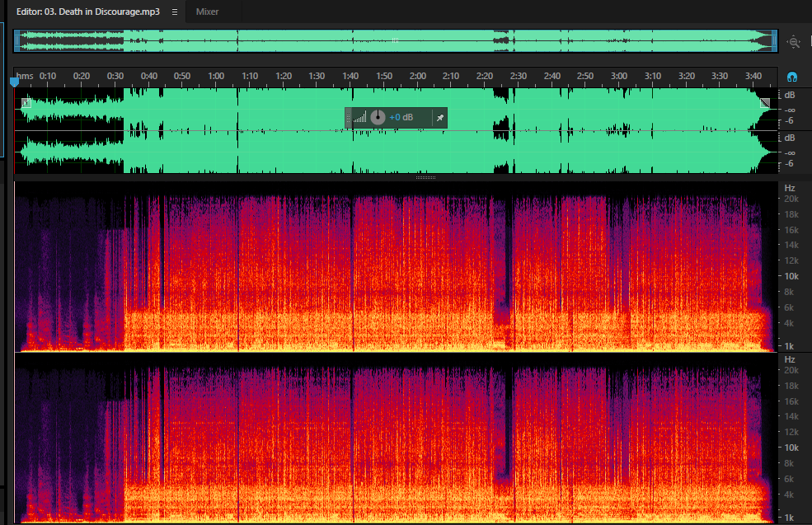Click the upper channel dB scale label
This screenshot has height=525, width=812.
789,95
